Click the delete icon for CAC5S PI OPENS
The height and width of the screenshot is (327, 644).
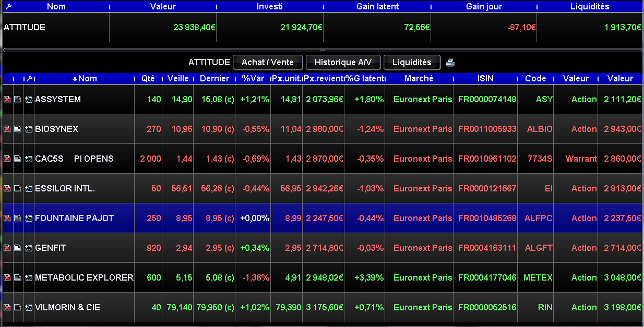pos(7,159)
